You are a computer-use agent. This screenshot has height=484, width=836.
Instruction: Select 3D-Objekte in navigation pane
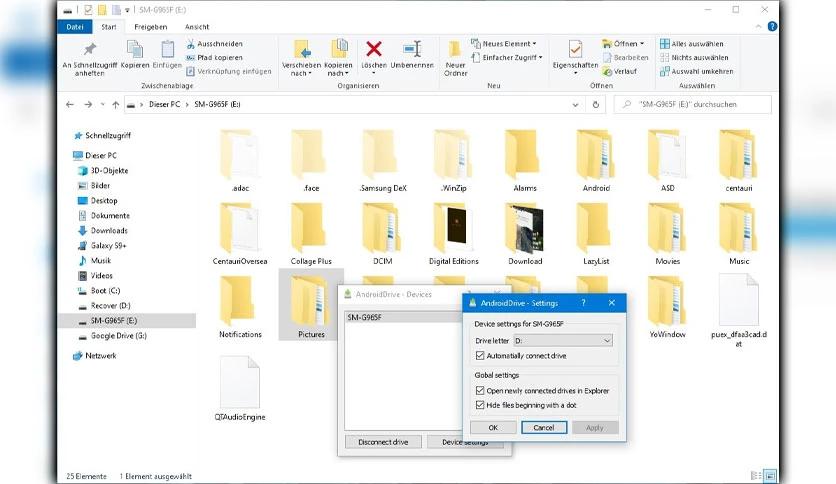(x=109, y=171)
